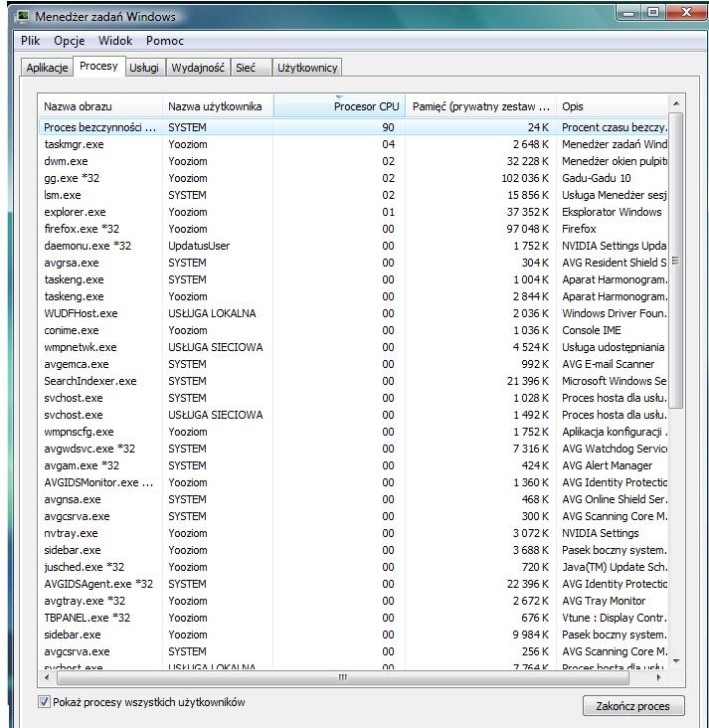Click the 'Zakończ proces' button
This screenshot has width=709, height=728.
[633, 706]
